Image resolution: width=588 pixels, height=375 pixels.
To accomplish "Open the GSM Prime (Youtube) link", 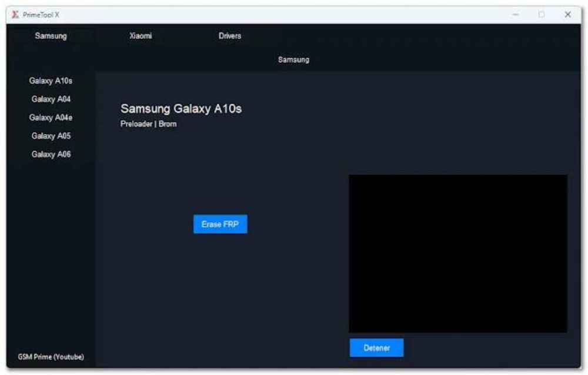I will [x=51, y=357].
